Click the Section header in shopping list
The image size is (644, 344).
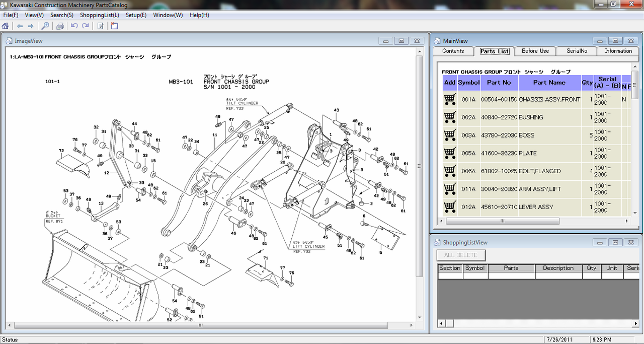pos(450,268)
